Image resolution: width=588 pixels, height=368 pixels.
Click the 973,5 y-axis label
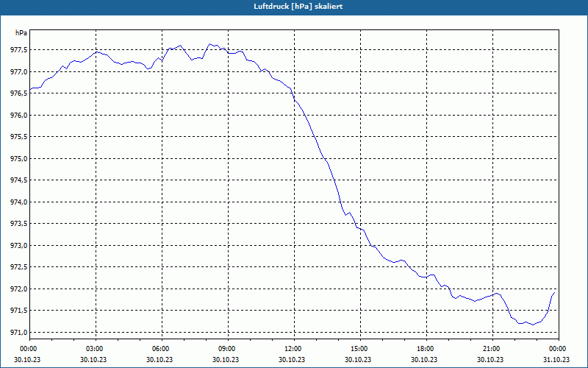pos(19,224)
